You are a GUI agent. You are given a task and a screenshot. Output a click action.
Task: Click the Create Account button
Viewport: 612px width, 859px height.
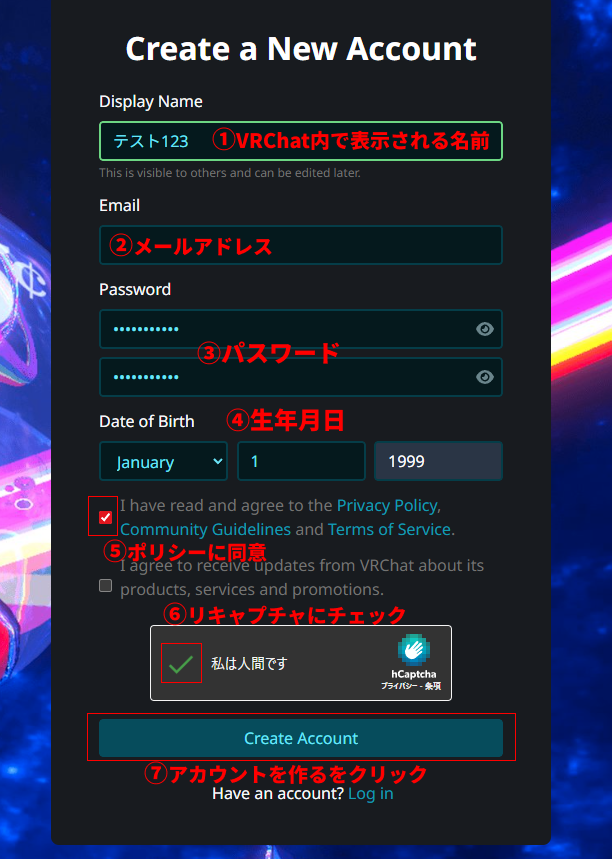click(x=301, y=738)
